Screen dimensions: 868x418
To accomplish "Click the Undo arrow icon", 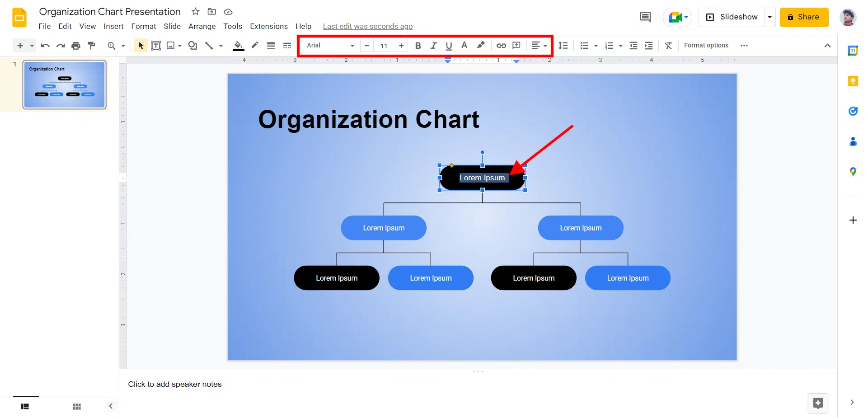I will point(45,46).
